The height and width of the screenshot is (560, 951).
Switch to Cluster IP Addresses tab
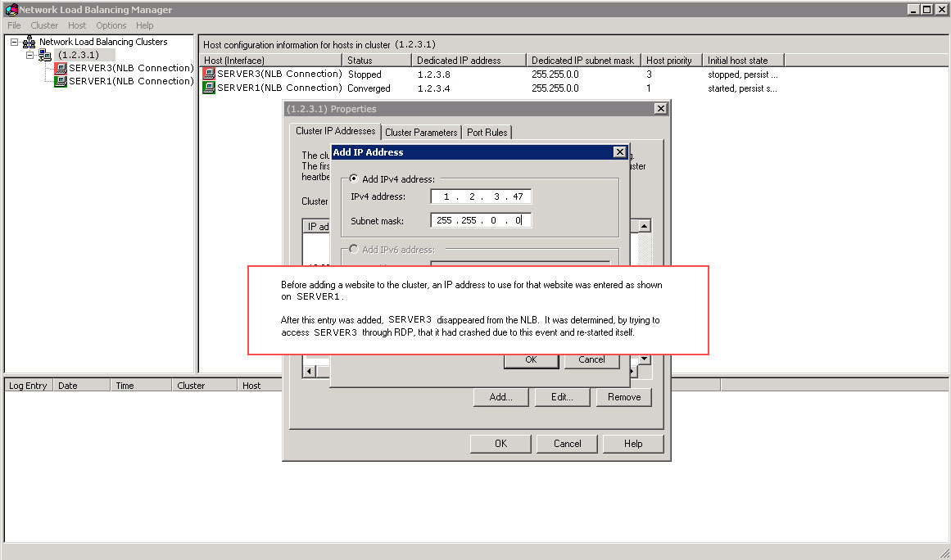(x=335, y=131)
